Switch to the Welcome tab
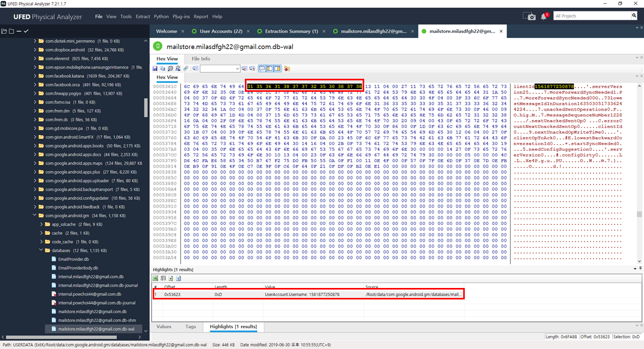 click(166, 31)
